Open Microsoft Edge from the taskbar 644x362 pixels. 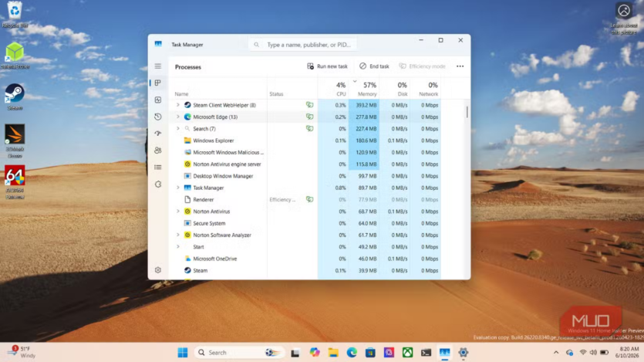click(352, 353)
